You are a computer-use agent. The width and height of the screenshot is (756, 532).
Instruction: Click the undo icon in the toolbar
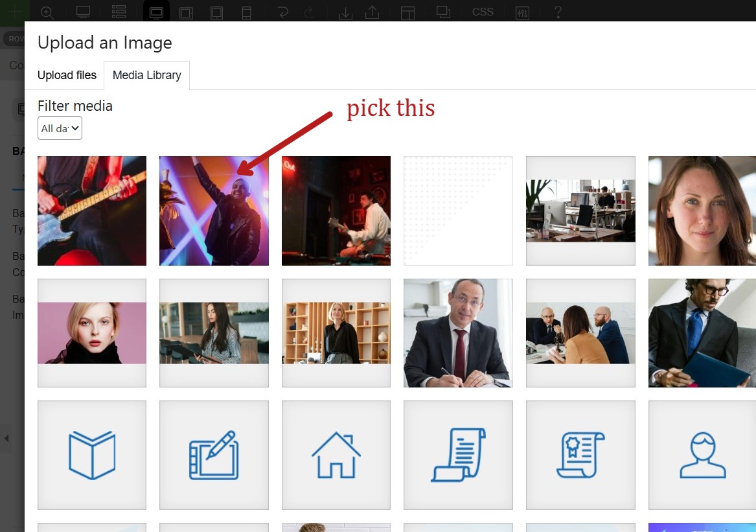(x=283, y=12)
